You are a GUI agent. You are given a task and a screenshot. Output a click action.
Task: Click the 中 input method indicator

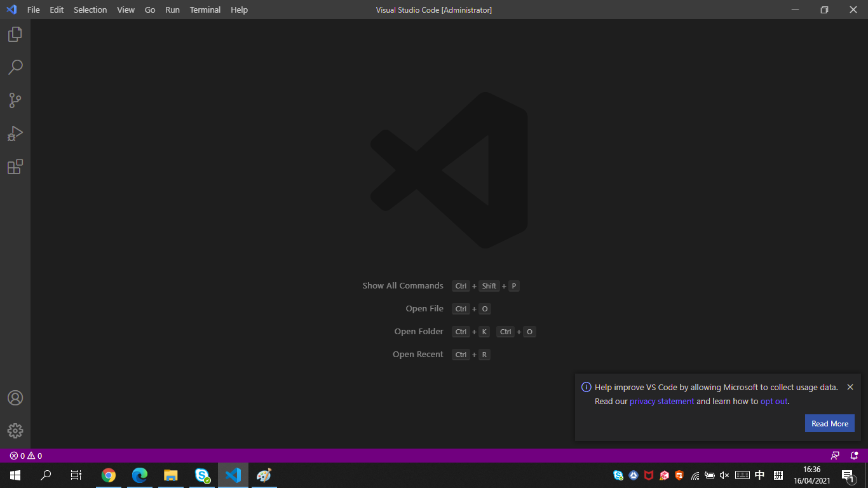[x=759, y=475]
